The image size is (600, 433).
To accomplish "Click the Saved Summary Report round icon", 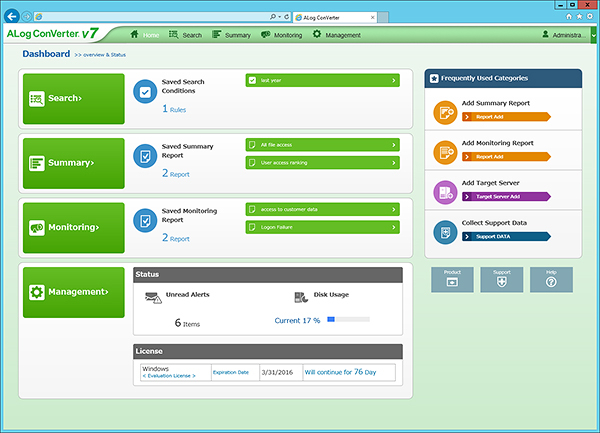I will point(145,156).
